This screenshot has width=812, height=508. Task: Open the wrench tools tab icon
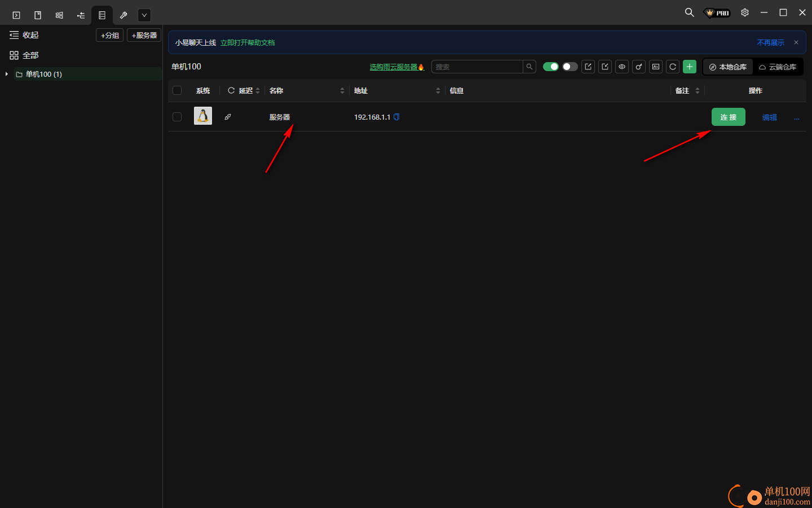point(123,15)
